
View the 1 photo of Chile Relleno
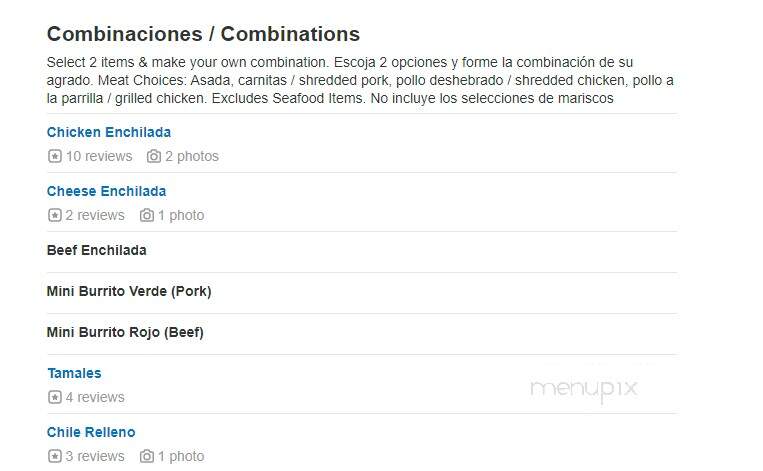[x=181, y=456]
